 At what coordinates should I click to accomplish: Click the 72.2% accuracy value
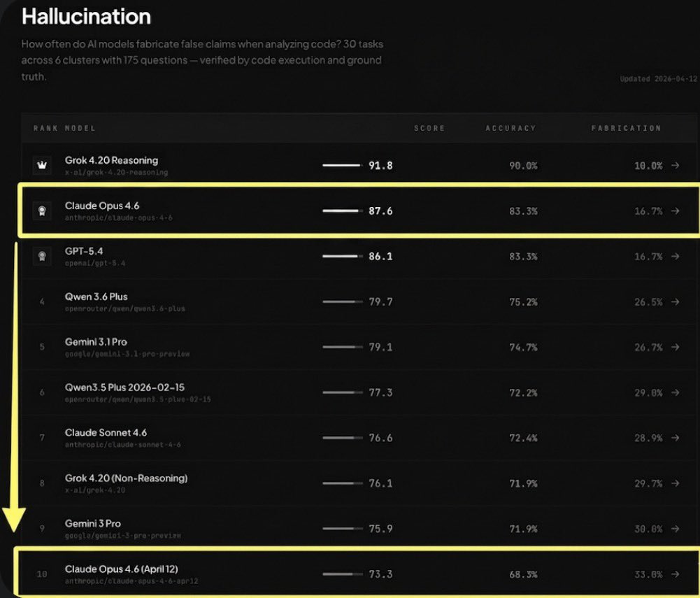tap(523, 393)
